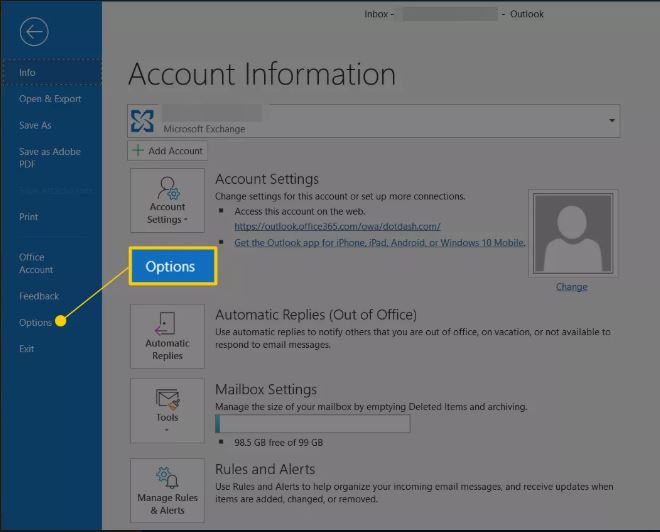Click the green plus icon on Add Account

tap(138, 150)
